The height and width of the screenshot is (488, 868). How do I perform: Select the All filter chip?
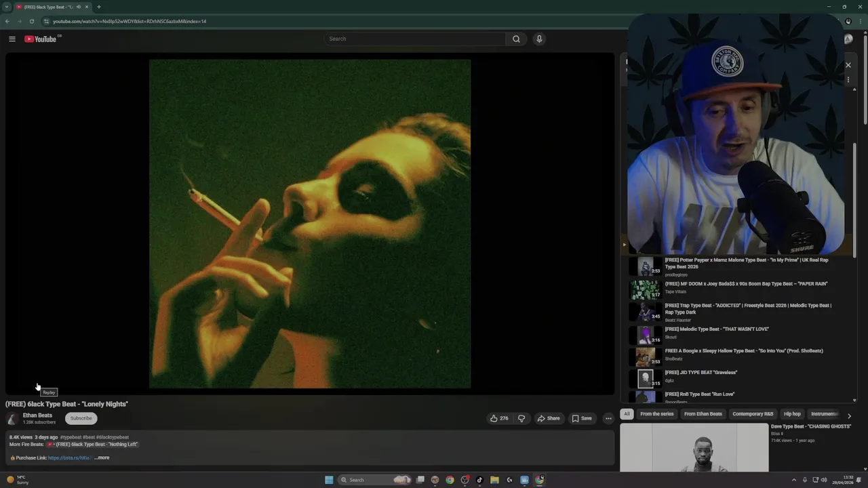click(627, 413)
